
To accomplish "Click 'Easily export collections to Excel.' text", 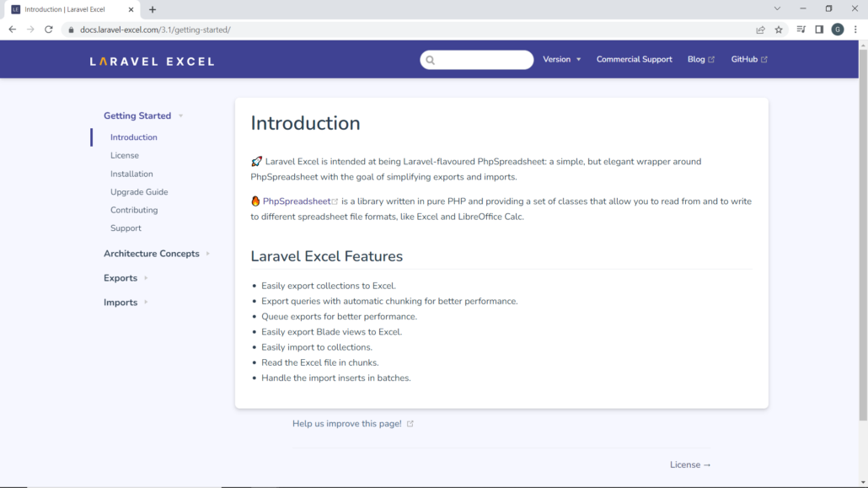I will tap(329, 286).
